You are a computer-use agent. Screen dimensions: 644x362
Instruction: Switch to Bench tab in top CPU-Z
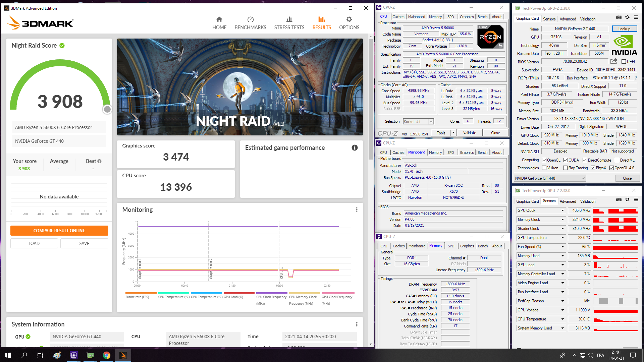pyautogui.click(x=482, y=17)
